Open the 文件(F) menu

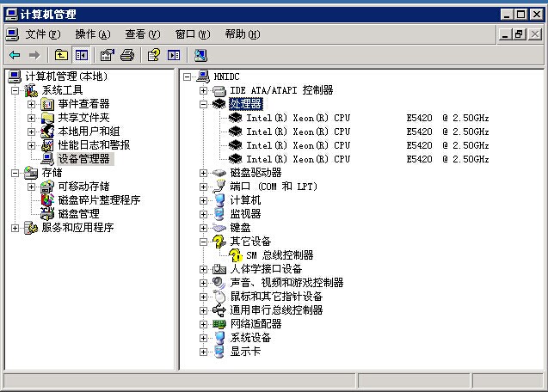pyautogui.click(x=42, y=34)
